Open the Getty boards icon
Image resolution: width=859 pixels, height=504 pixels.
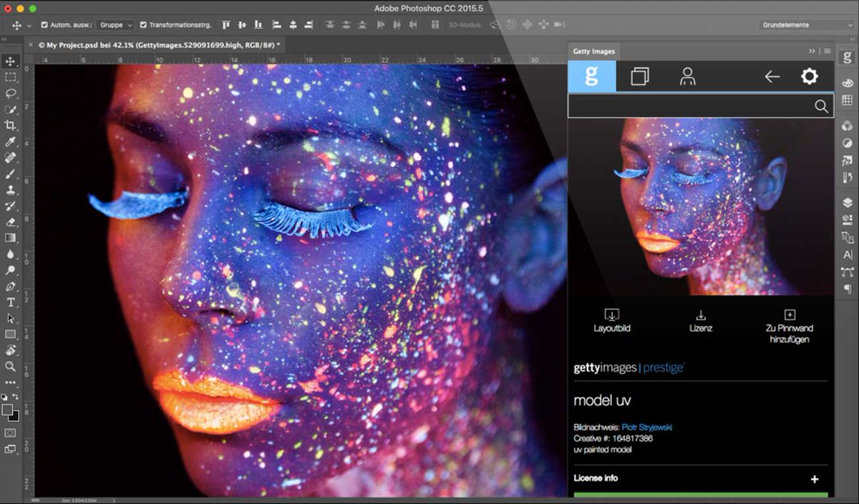[x=640, y=77]
